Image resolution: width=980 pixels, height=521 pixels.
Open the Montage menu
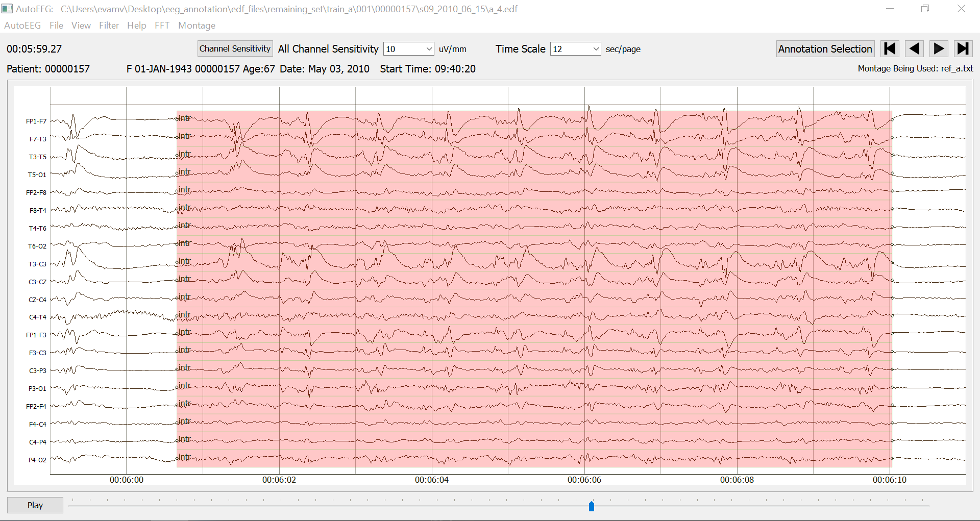point(197,26)
